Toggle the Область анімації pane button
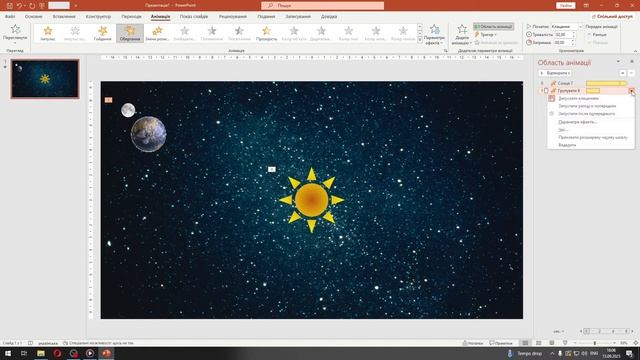 point(493,27)
